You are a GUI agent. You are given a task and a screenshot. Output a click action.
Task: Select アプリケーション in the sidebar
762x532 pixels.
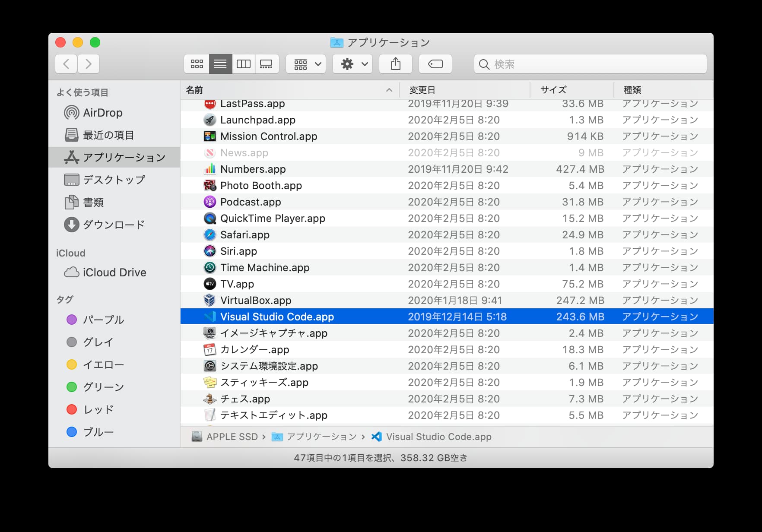point(114,157)
